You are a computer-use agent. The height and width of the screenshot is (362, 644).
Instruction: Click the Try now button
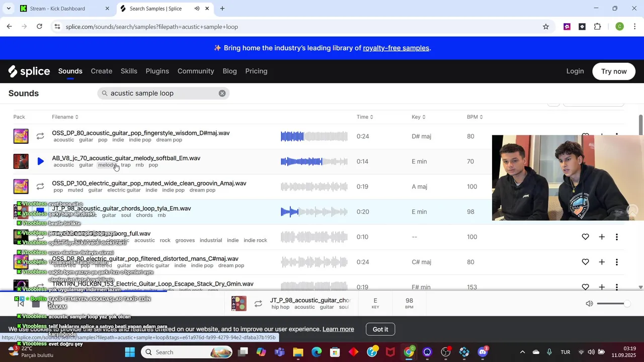tap(614, 71)
